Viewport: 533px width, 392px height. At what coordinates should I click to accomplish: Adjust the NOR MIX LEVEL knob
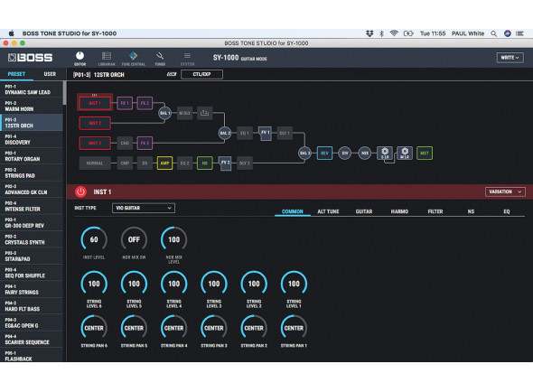click(x=174, y=239)
